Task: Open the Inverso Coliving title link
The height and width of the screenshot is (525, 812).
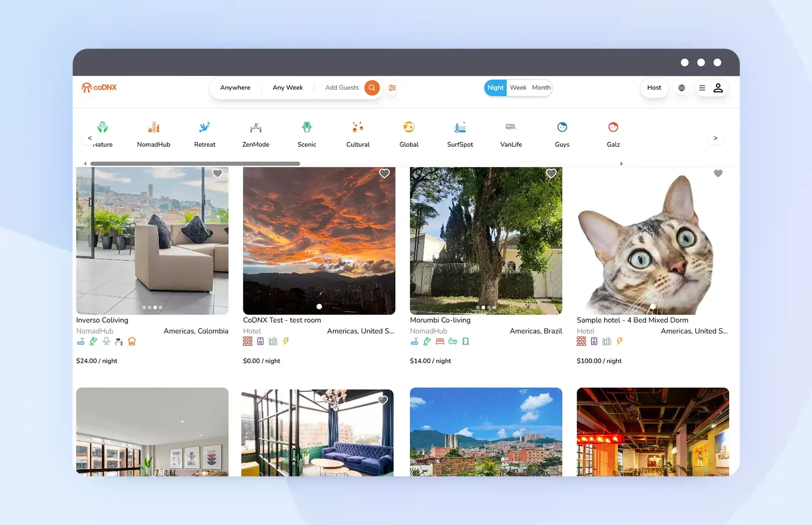Action: tap(102, 320)
